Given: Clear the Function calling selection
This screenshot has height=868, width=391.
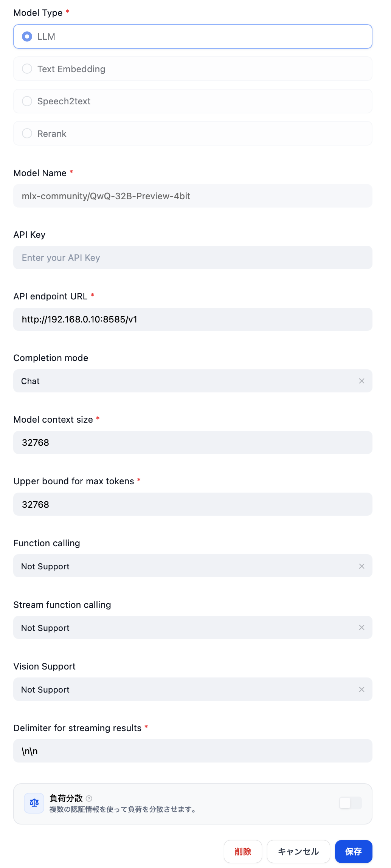Looking at the screenshot, I should pyautogui.click(x=362, y=566).
